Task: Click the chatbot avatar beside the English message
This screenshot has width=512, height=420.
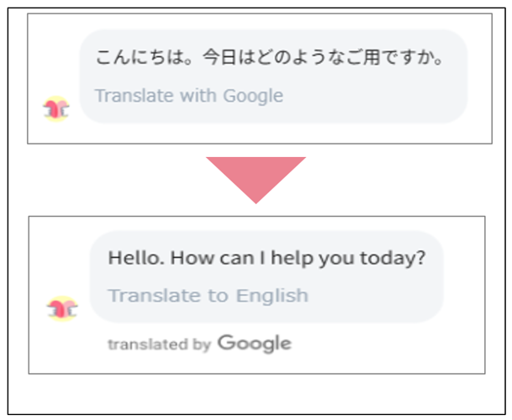Action: pos(61,308)
